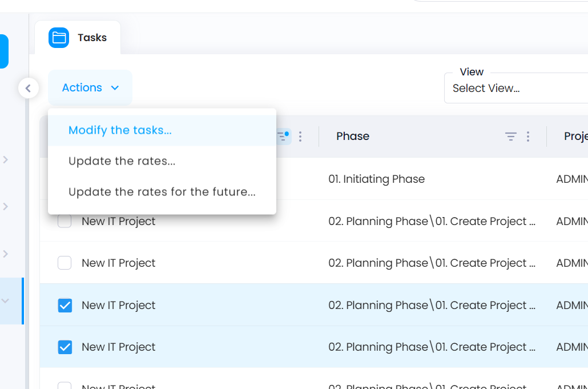Expand the first sidebar chevron arrow
The image size is (588, 389).
[6, 159]
